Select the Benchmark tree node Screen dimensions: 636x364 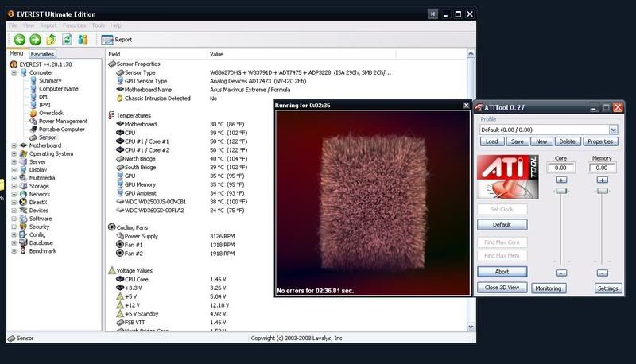[42, 251]
